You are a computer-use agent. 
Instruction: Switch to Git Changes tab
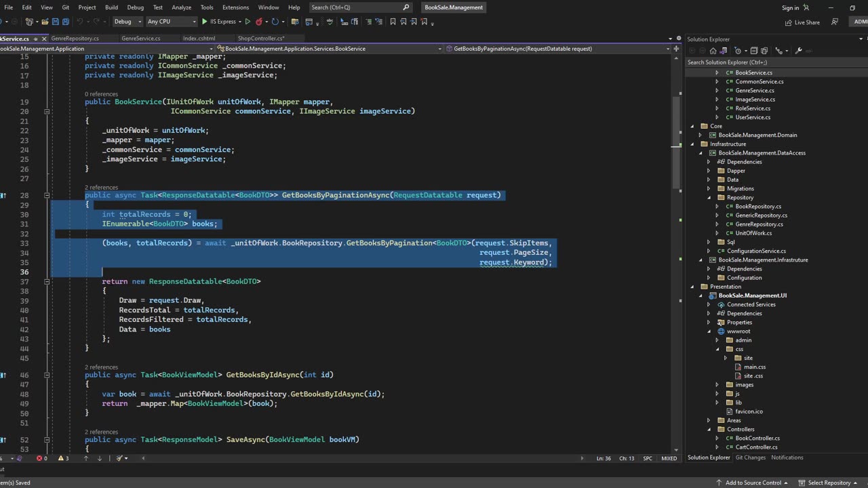(751, 457)
